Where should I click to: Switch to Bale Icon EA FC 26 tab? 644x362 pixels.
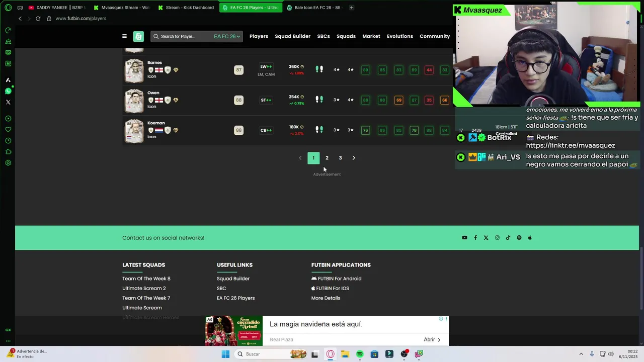point(314,8)
